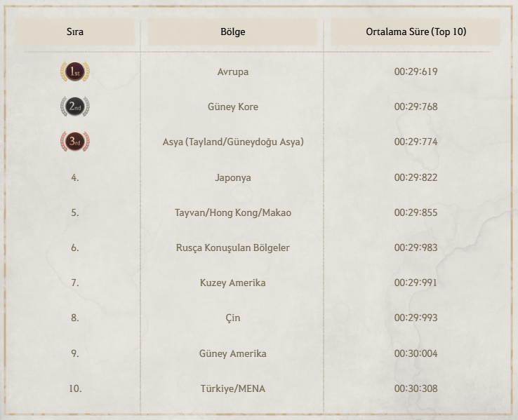Select the Avrupa region entry
This screenshot has width=518, height=420.
(x=233, y=72)
